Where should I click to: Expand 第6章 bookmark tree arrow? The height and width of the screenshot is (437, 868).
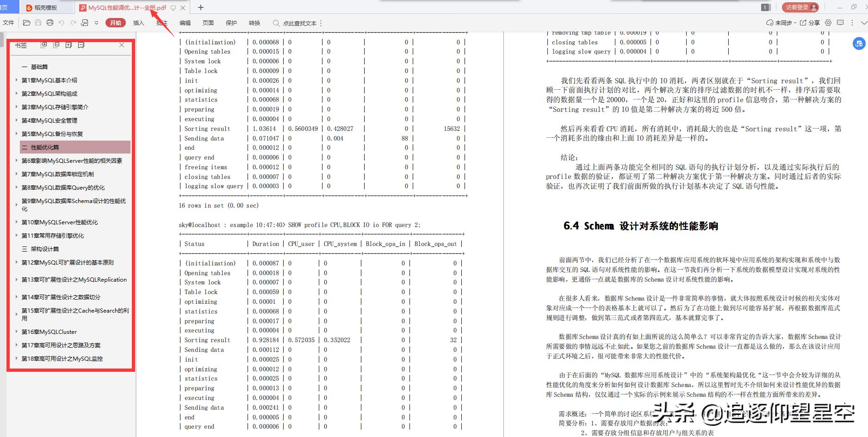tap(16, 160)
